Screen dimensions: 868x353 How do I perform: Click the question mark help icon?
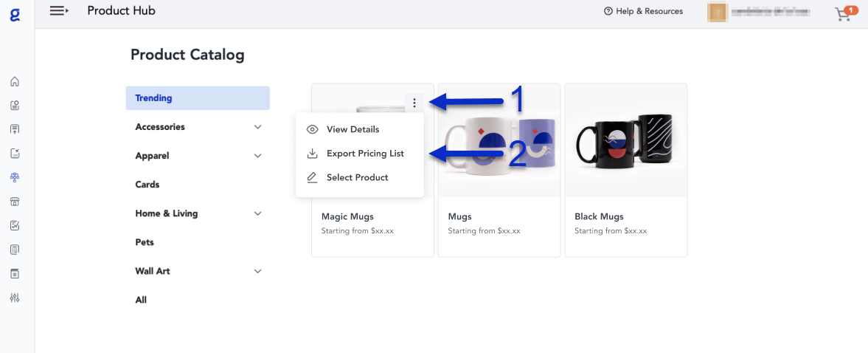608,11
